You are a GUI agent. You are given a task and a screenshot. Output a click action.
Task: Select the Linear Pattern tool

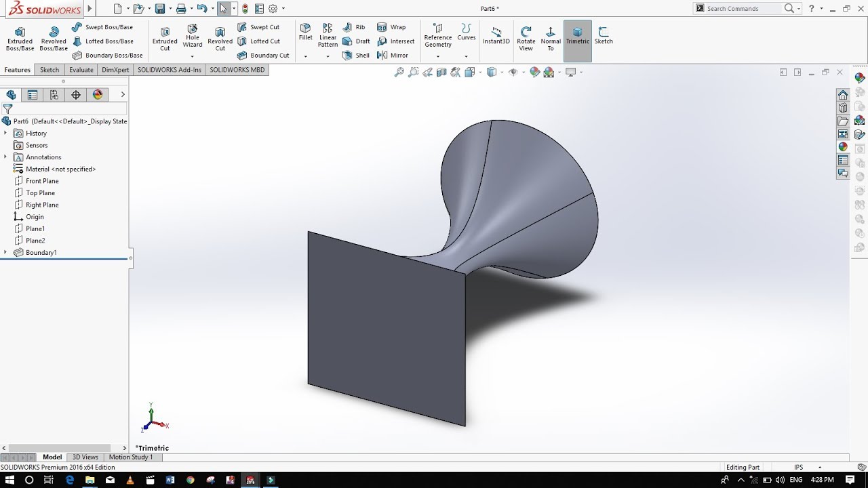point(328,36)
